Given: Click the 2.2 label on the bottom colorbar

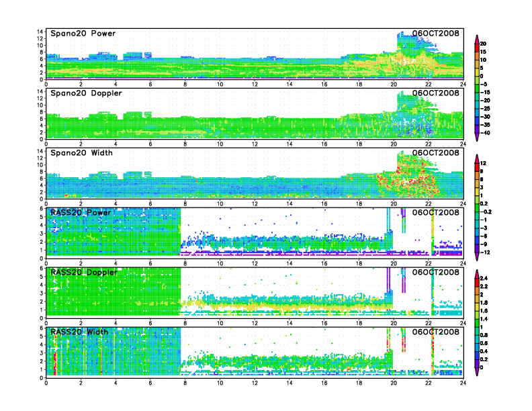Looking at the screenshot, I should (484, 286).
